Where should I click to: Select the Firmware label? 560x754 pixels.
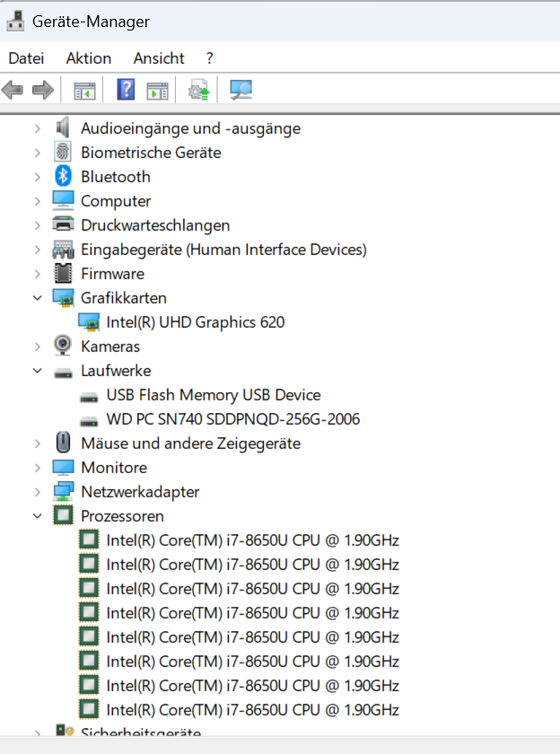point(112,274)
